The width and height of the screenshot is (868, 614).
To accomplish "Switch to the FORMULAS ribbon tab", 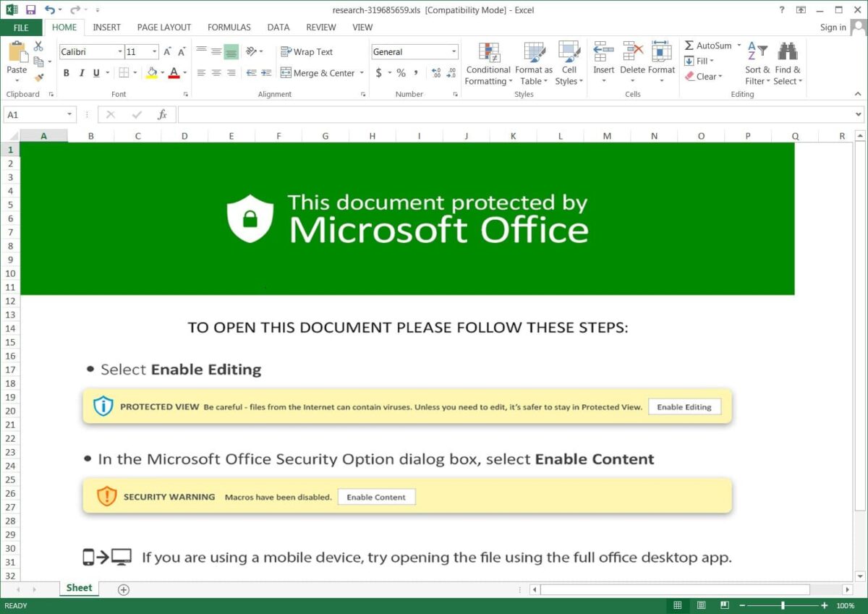I will click(x=229, y=27).
